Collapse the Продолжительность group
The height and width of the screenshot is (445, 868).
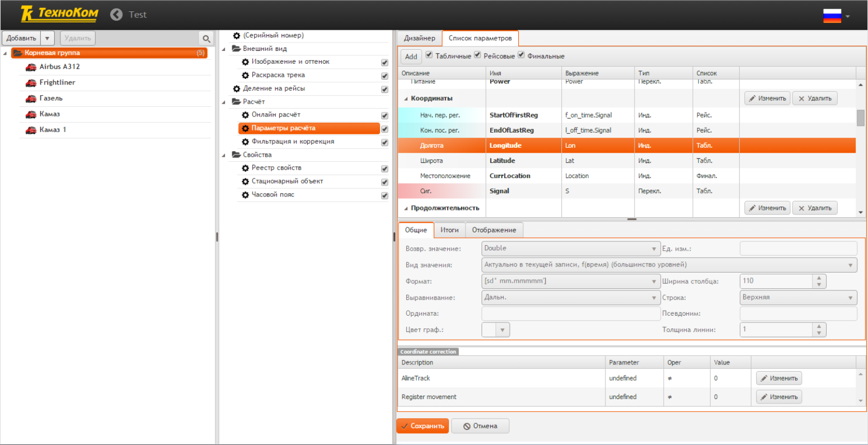tap(406, 208)
